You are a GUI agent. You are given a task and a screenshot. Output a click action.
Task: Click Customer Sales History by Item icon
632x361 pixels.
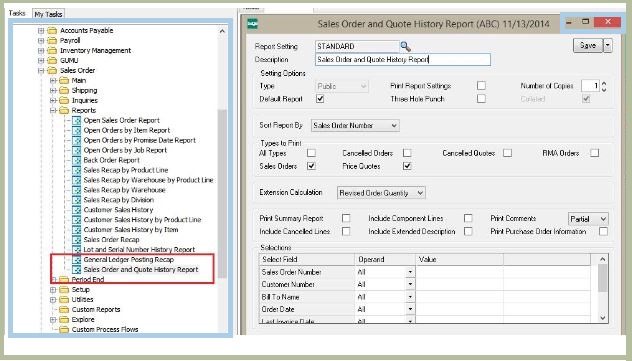77,230
